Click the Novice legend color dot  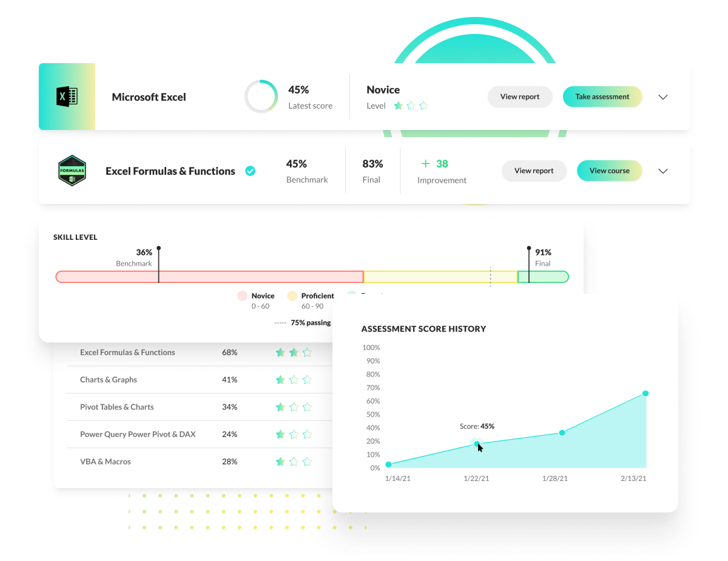(x=242, y=296)
